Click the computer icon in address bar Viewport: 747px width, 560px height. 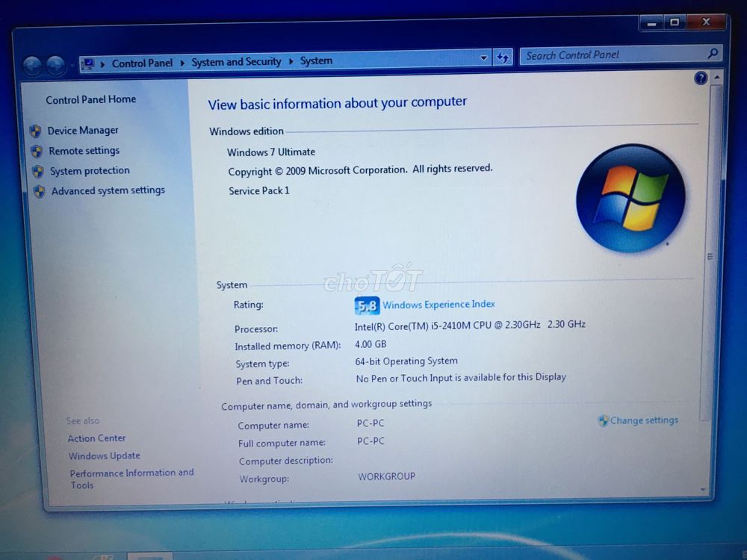(x=88, y=63)
